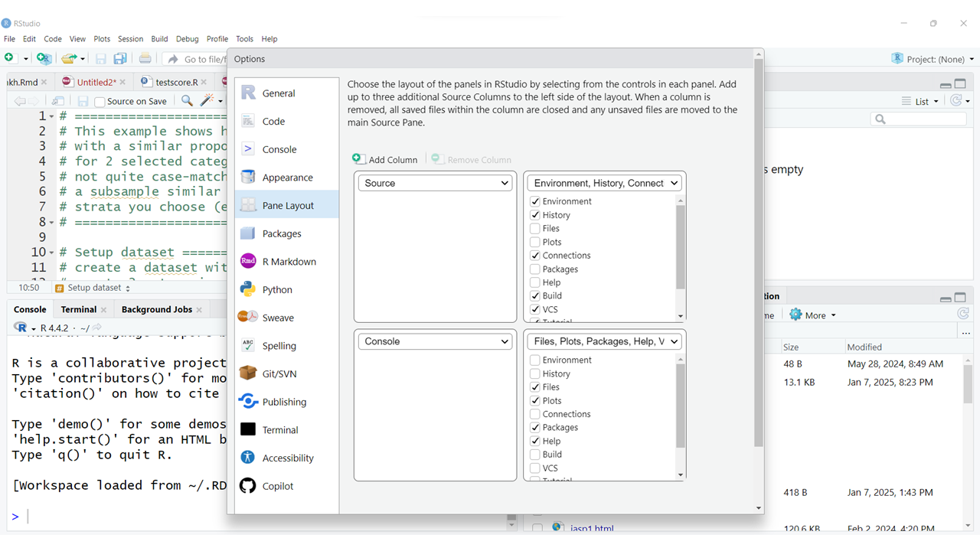Open the Session menu
Viewport: 980px width, 551px height.
tap(130, 39)
